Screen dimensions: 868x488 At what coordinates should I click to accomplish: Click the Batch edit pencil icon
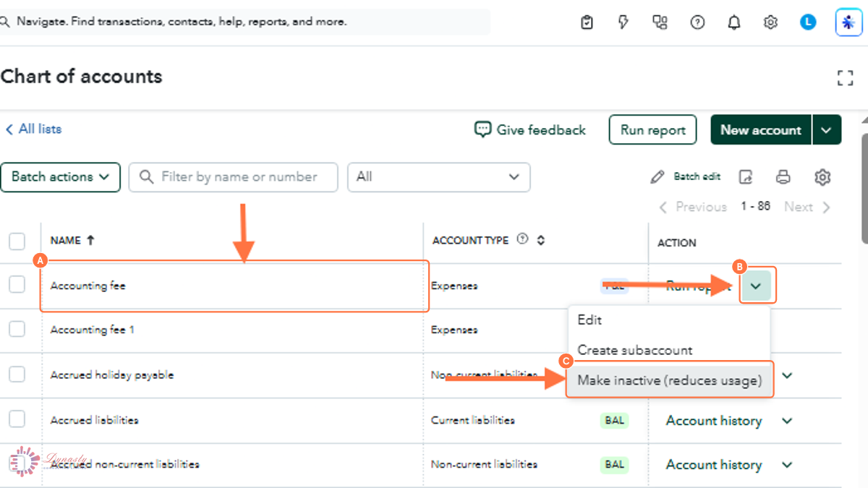657,176
